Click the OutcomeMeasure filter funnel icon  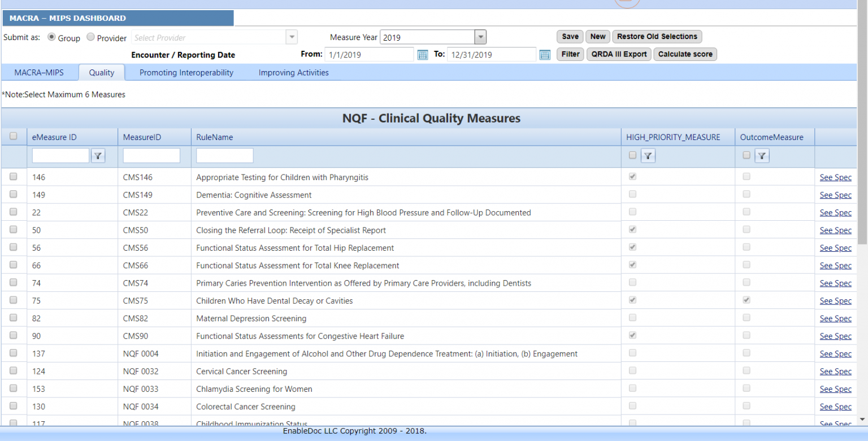762,156
